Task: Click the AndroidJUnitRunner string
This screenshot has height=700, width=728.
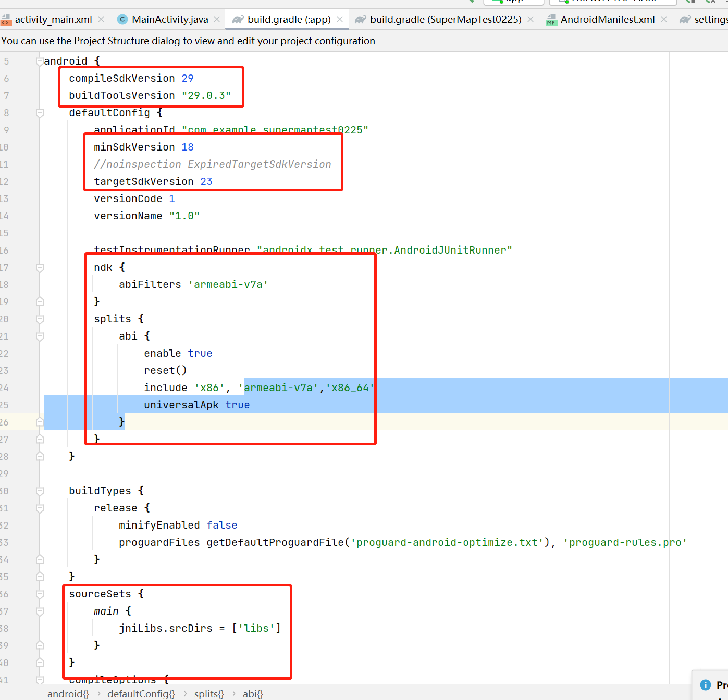Action: [385, 250]
